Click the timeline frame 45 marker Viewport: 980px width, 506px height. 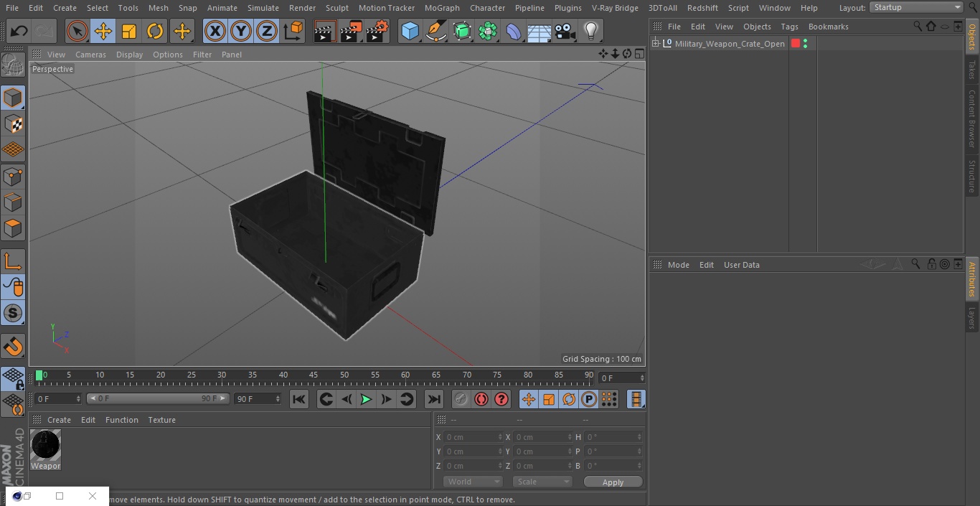(314, 375)
